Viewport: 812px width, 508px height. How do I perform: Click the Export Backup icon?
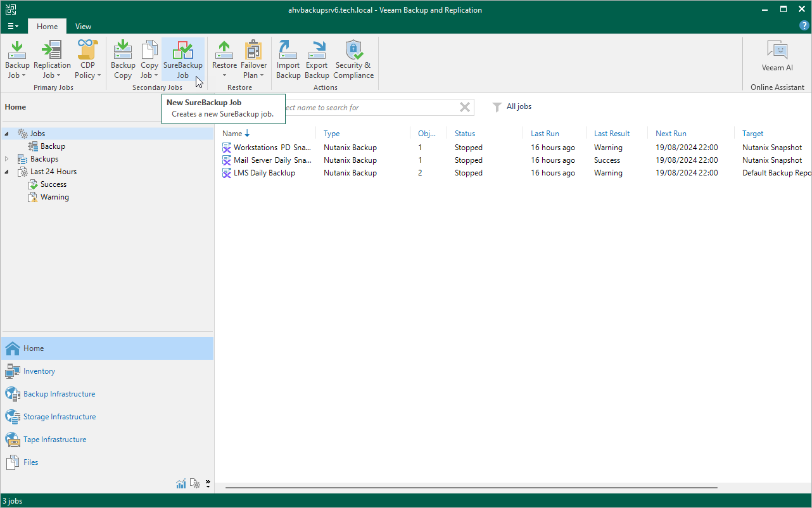pyautogui.click(x=317, y=60)
